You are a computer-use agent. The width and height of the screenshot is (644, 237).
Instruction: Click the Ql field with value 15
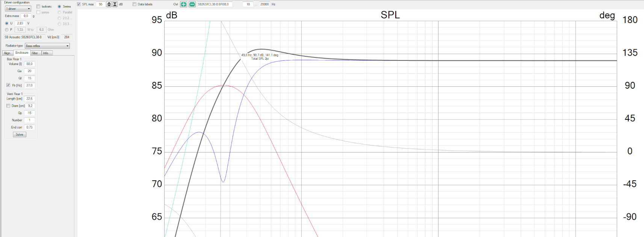tap(29, 78)
